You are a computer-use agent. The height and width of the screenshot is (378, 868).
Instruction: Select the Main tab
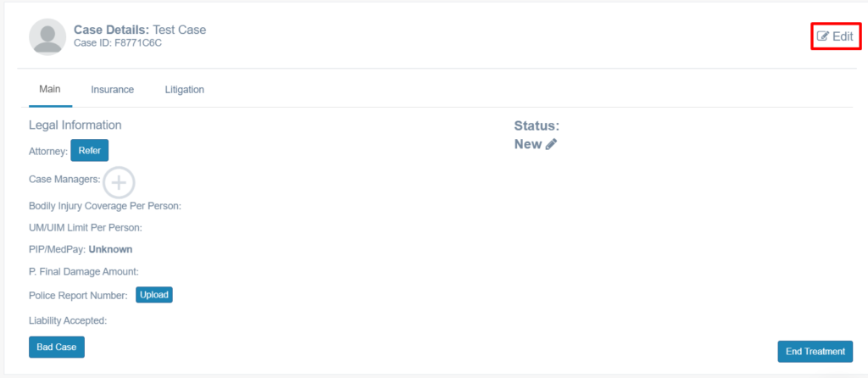50,89
